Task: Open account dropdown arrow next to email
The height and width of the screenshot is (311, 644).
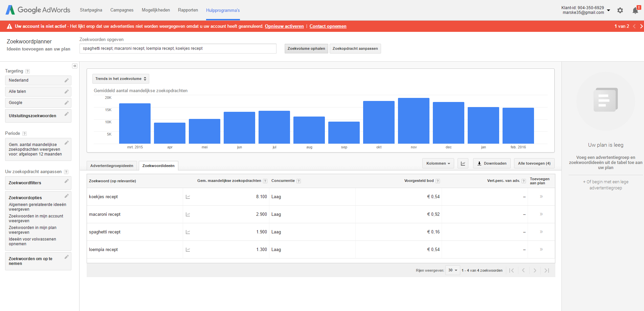Action: pos(608,10)
